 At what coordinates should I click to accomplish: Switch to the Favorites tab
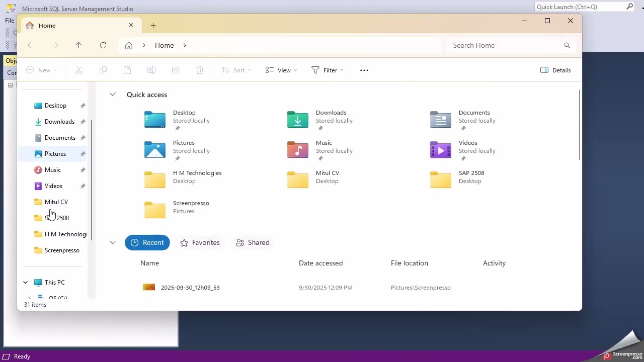click(x=200, y=242)
